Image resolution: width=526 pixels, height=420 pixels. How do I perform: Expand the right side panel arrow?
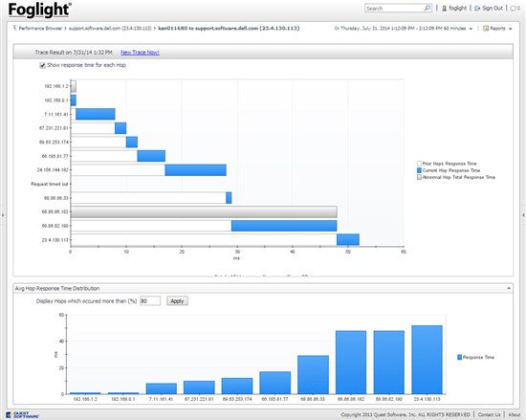523,214
